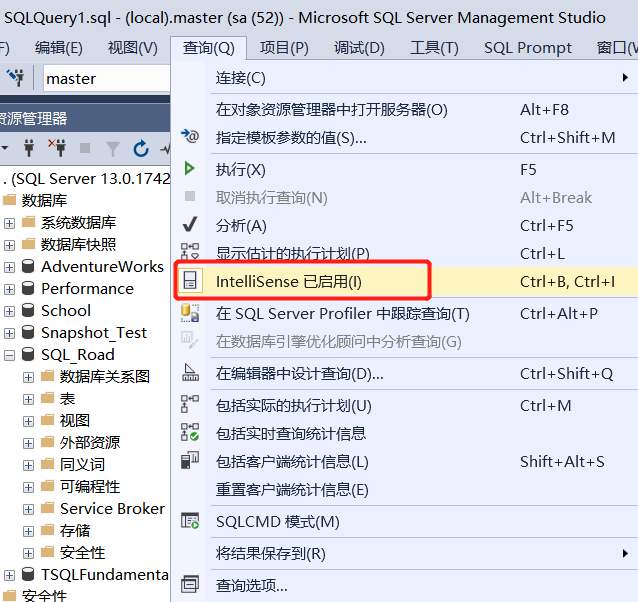
Task: Expand the AdventureWorks database node
Action: point(9,268)
